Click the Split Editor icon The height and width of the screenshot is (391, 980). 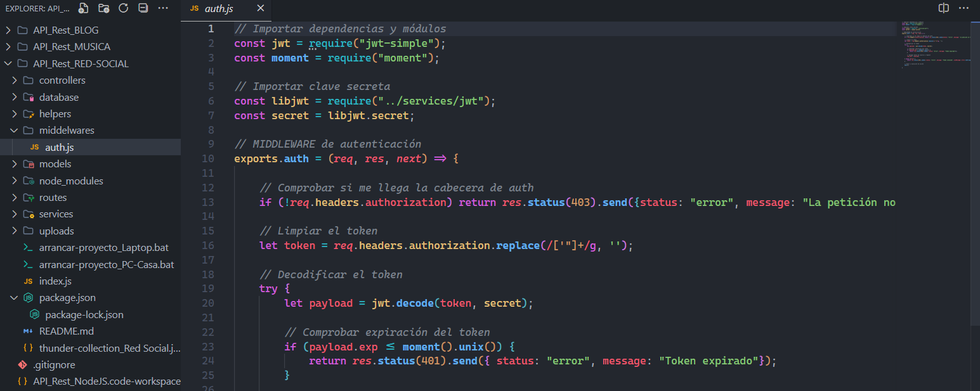[x=944, y=8]
